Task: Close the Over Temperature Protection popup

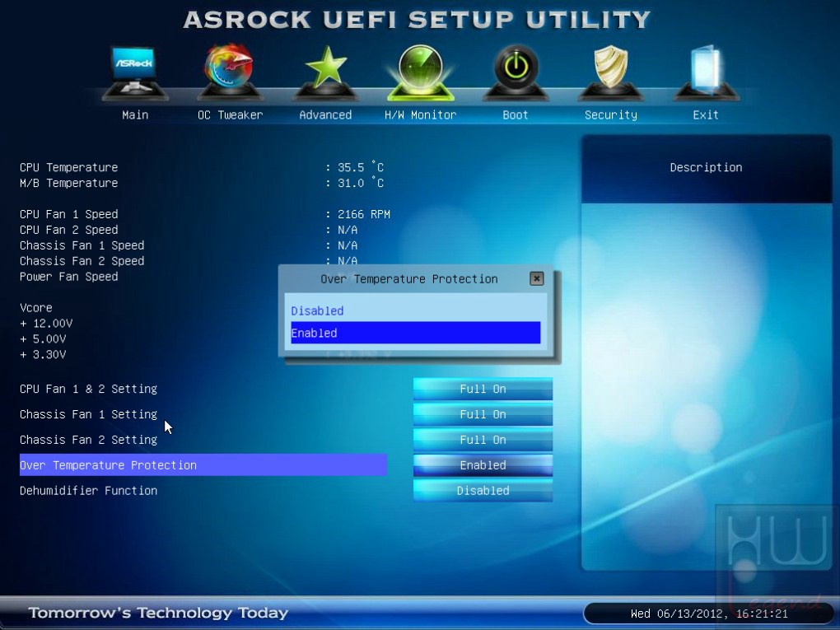Action: click(x=536, y=278)
